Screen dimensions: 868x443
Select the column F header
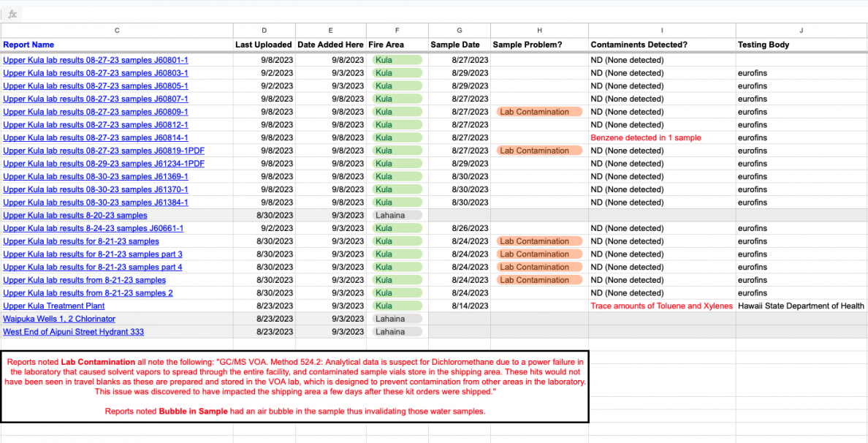397,30
